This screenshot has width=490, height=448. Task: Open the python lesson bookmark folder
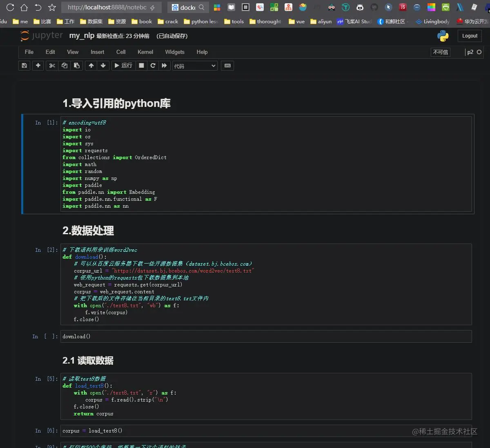tap(201, 22)
